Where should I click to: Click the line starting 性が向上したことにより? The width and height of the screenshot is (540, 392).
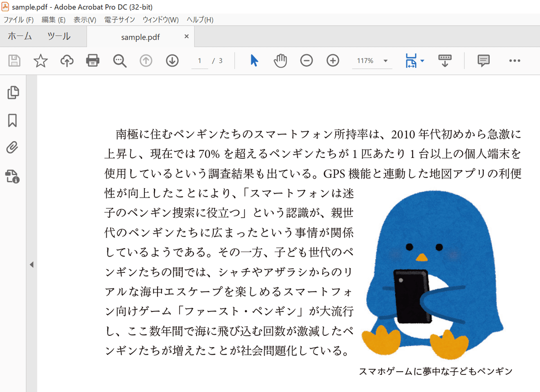pyautogui.click(x=229, y=194)
